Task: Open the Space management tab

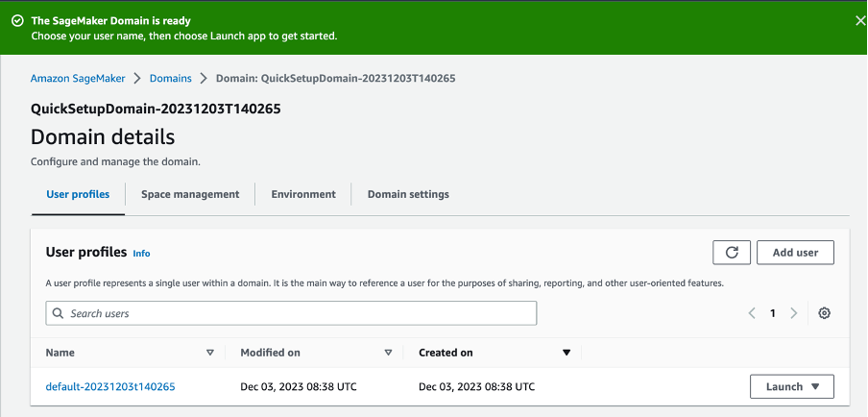Action: 190,194
